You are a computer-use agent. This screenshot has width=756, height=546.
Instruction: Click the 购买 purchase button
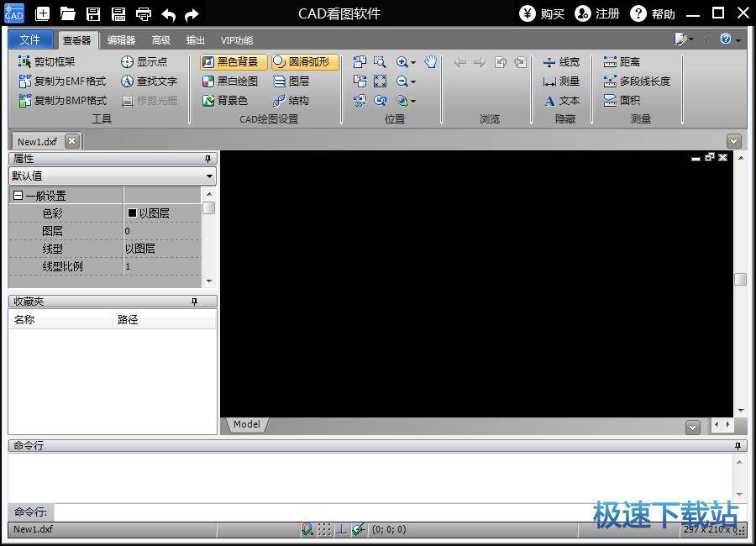(x=542, y=13)
